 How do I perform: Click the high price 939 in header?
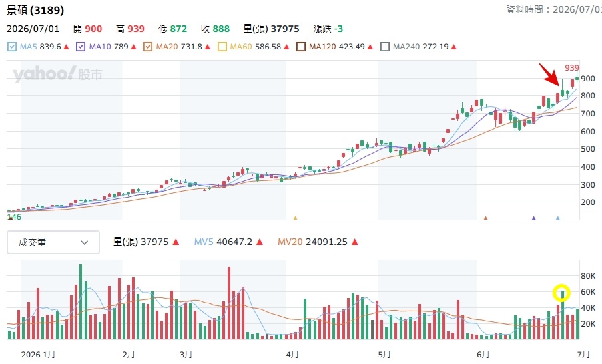(x=136, y=29)
